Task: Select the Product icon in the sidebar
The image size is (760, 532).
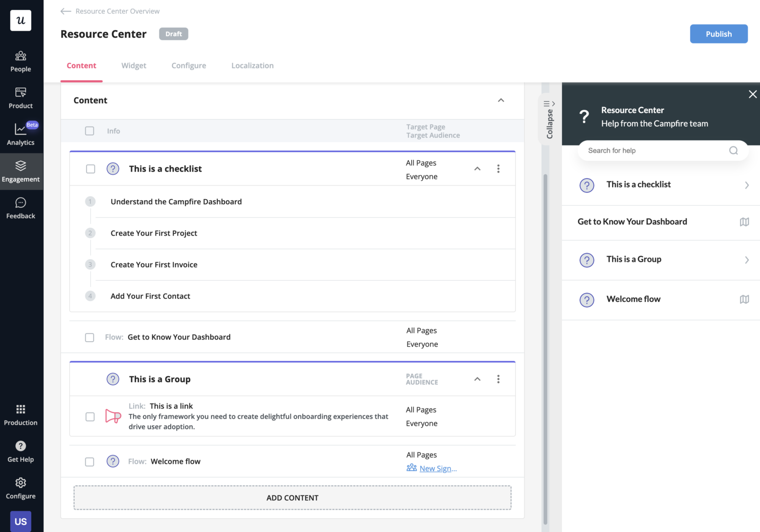Action: 20,97
